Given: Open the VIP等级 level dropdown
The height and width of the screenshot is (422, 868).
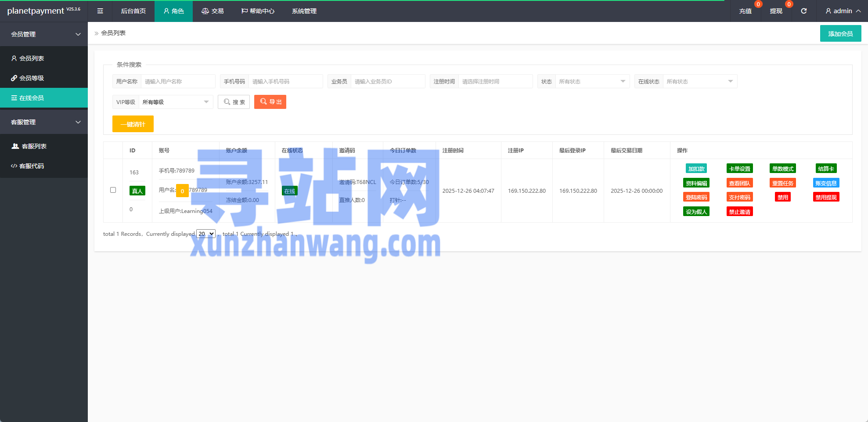Looking at the screenshot, I should [x=175, y=101].
